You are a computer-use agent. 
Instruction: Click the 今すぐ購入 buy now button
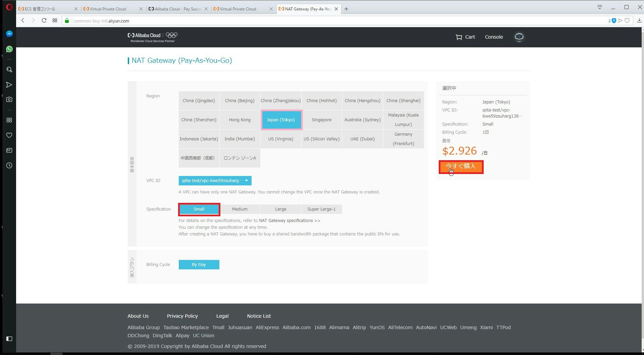(x=461, y=167)
